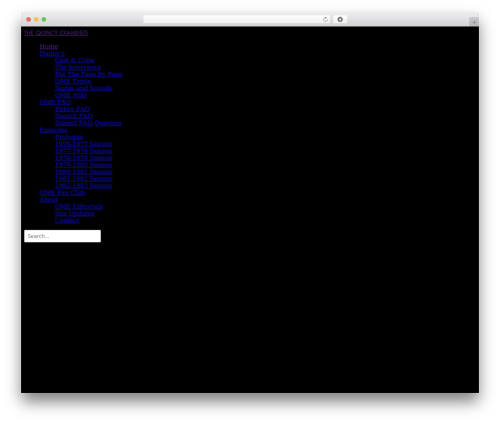This screenshot has height=423, width=500.
Task: Open the Prologue episode link
Action: (69, 137)
